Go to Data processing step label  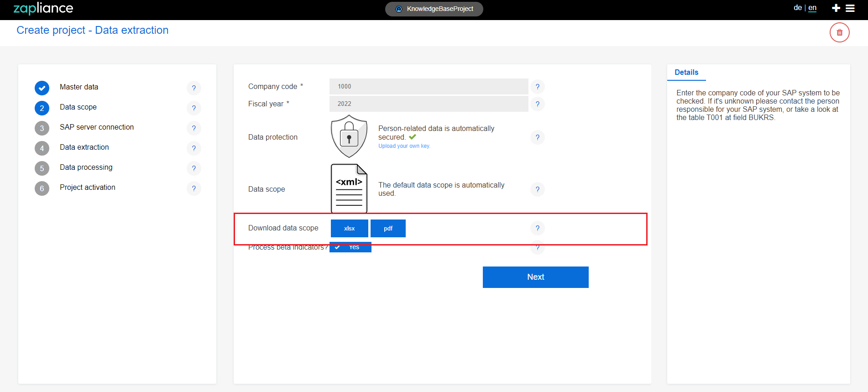[86, 167]
